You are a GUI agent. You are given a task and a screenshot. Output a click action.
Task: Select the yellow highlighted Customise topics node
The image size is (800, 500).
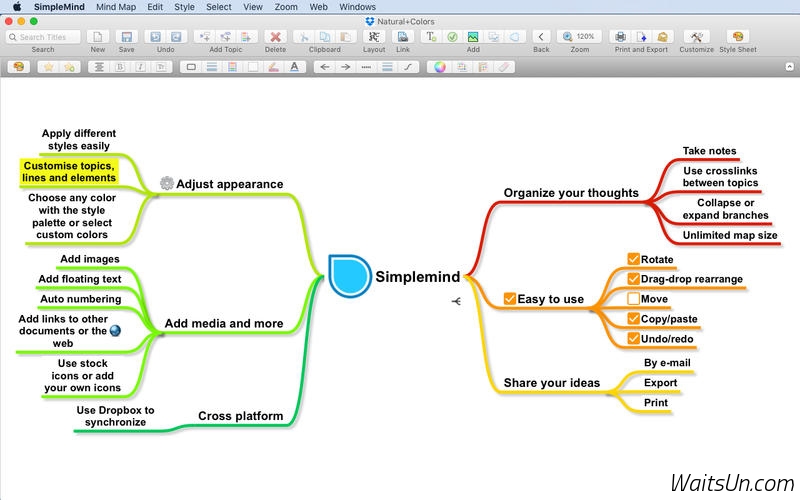click(69, 172)
